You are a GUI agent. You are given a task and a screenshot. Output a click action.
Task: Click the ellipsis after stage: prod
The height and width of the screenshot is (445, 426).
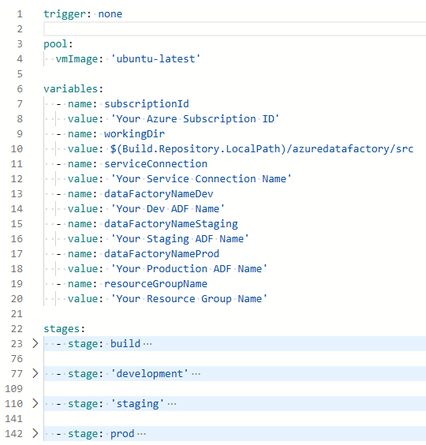(x=141, y=434)
